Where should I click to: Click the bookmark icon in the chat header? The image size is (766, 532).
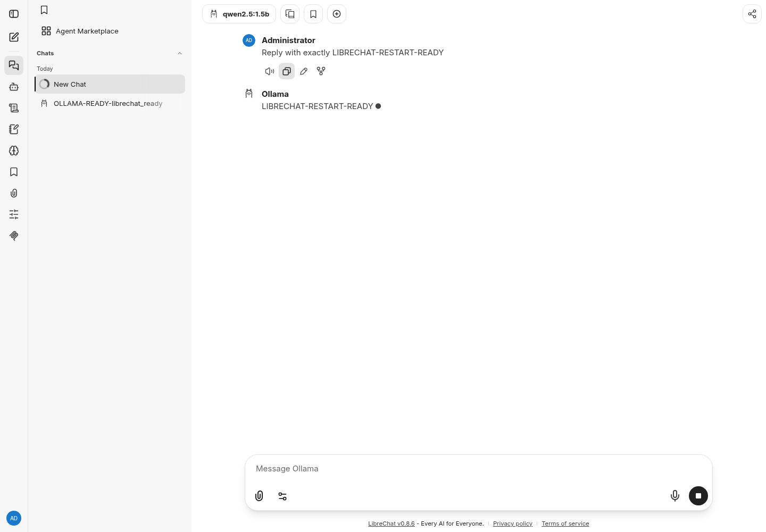tap(313, 14)
